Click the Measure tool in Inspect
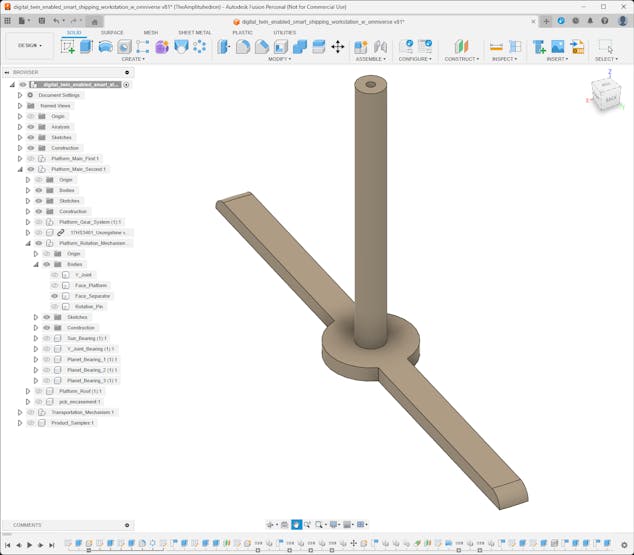This screenshot has height=555, width=634. coord(496,47)
